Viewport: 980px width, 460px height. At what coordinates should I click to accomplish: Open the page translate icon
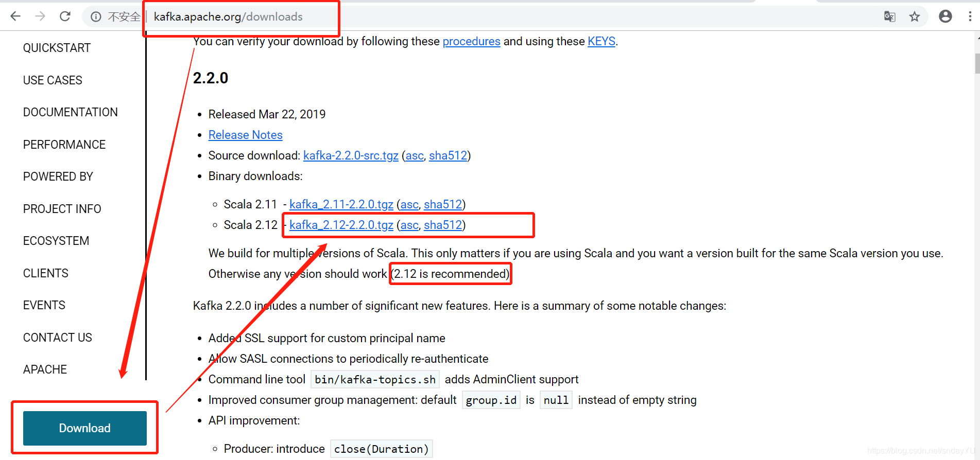point(889,16)
